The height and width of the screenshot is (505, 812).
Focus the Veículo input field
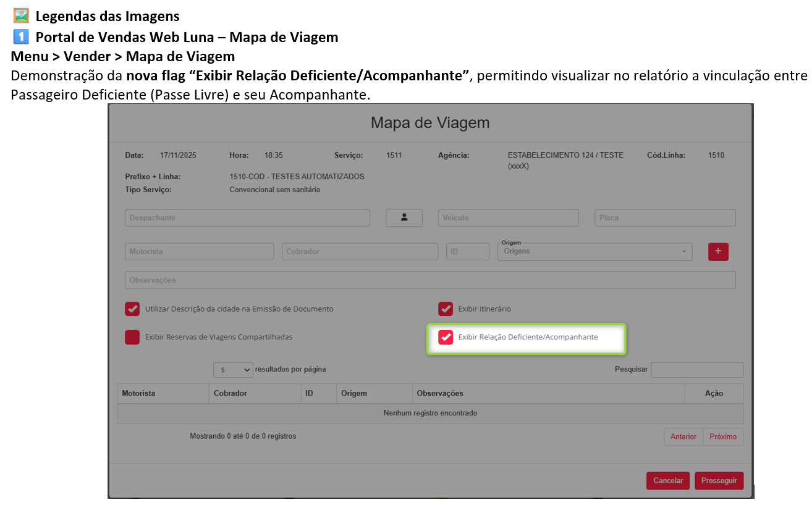click(509, 218)
